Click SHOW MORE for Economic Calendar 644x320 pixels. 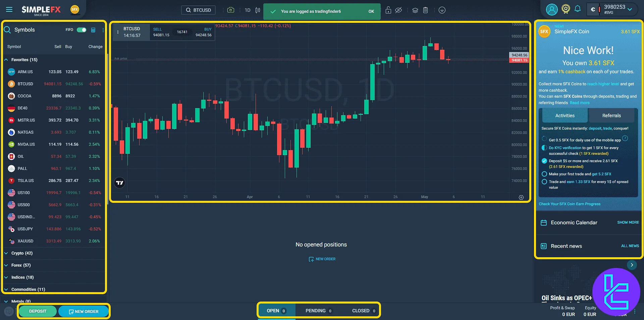[x=628, y=222]
